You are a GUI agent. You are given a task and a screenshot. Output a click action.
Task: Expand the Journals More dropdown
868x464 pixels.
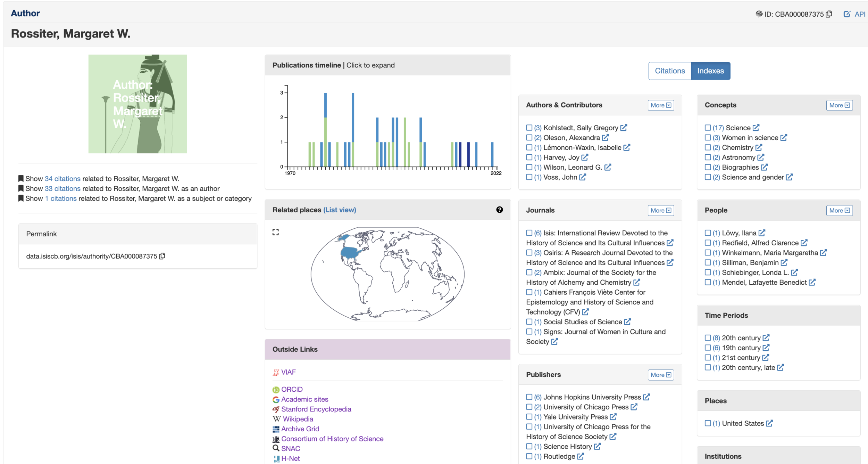[660, 210]
